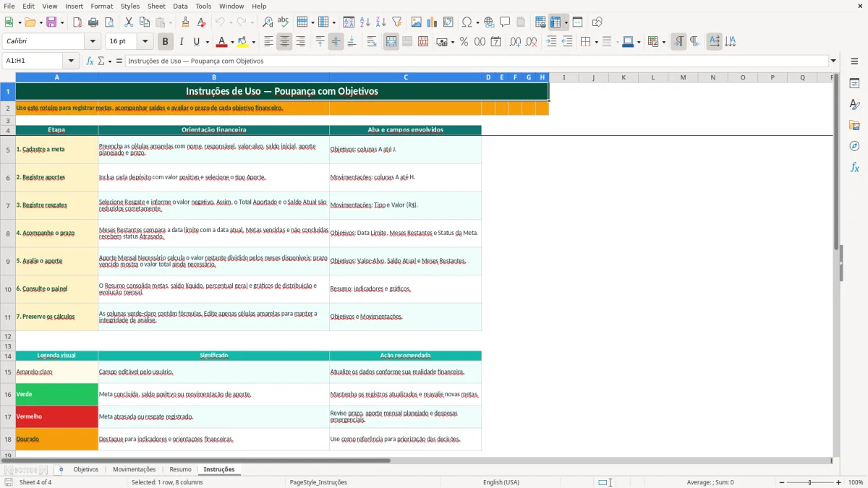
Task: Click the Copy icon
Action: pos(145,22)
